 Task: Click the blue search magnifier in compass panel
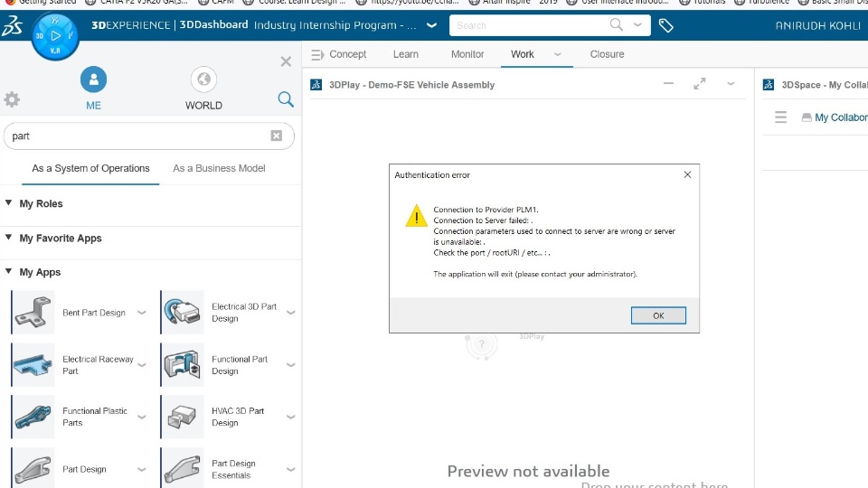click(286, 99)
